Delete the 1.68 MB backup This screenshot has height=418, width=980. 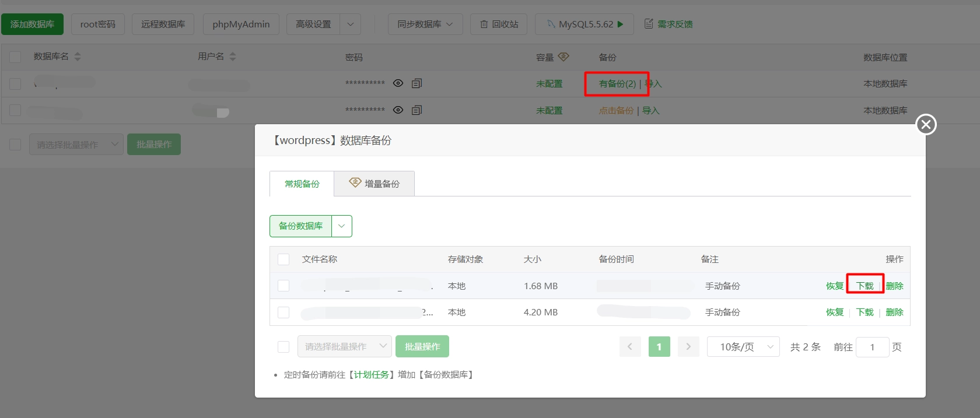[894, 286]
